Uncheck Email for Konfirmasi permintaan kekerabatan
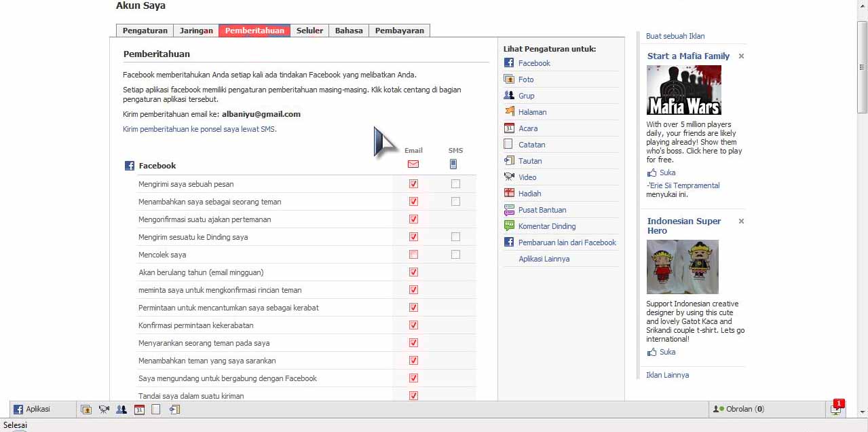The height and width of the screenshot is (432, 868). click(413, 325)
